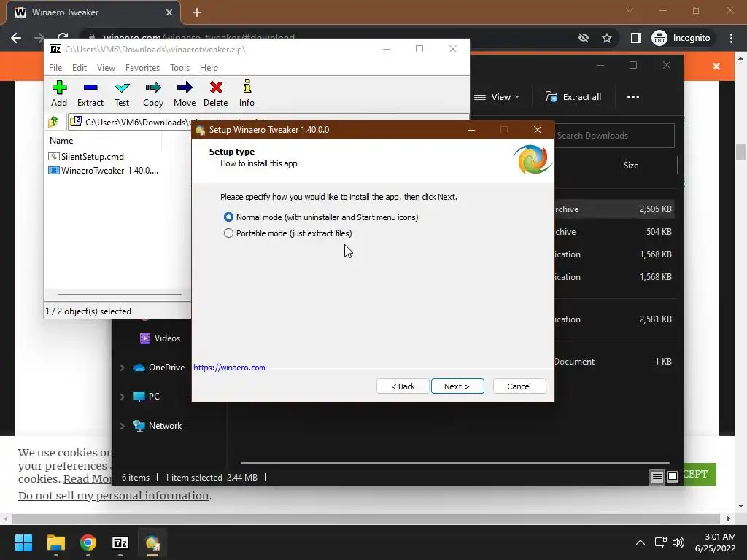Image resolution: width=747 pixels, height=560 pixels.
Task: Open the Windows Start menu
Action: coord(23,542)
